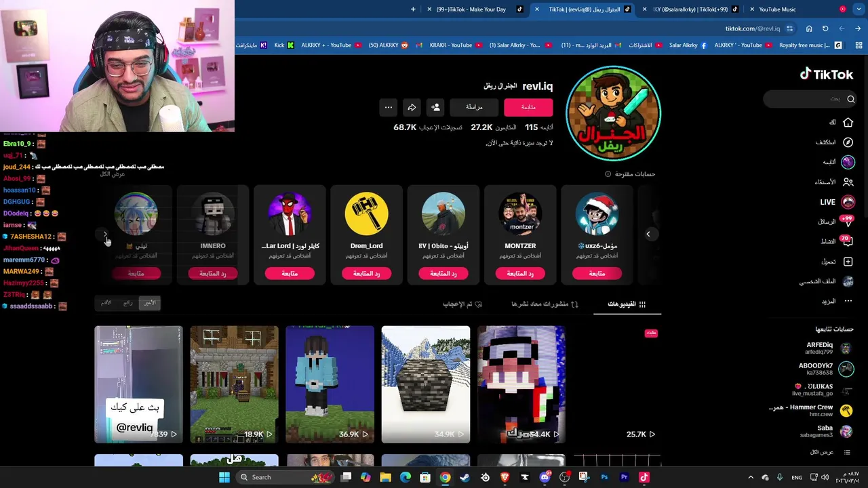The image size is (868, 488).
Task: Select the oldest (الأقدم) sort option
Action: coord(106,303)
